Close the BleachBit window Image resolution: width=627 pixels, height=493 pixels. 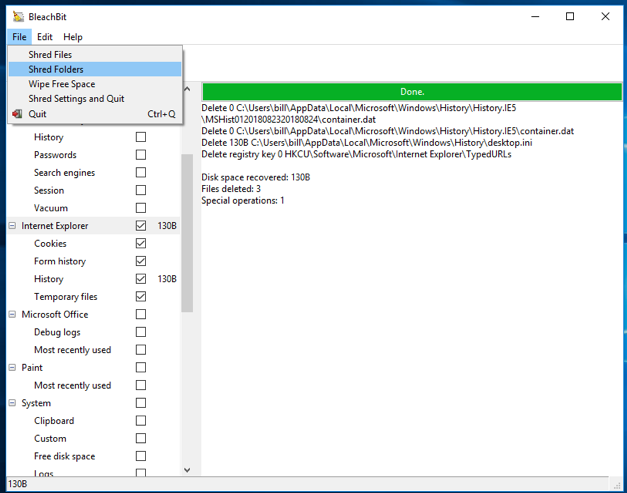click(x=605, y=16)
